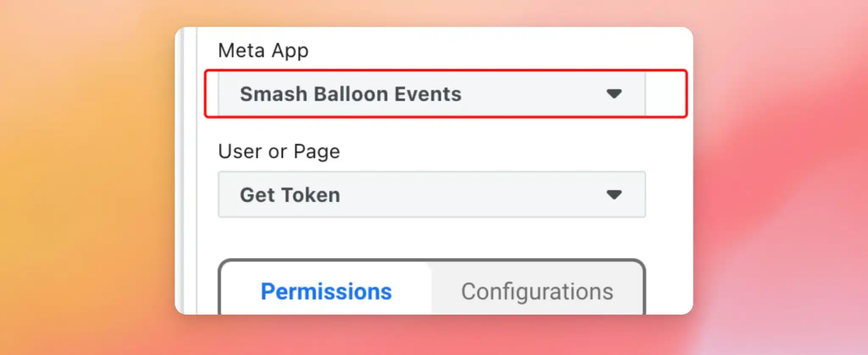Expand the token selector under User or Page
This screenshot has height=355, width=868.
431,195
